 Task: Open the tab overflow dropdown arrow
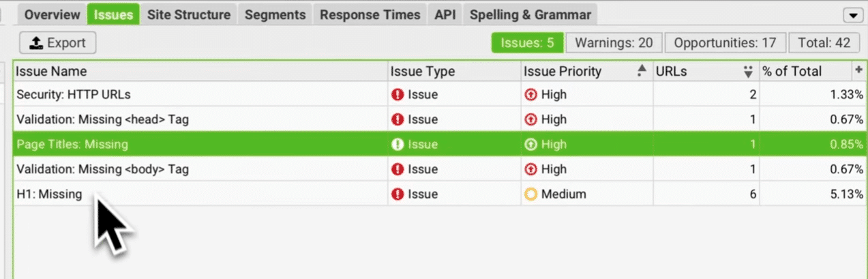click(x=852, y=15)
